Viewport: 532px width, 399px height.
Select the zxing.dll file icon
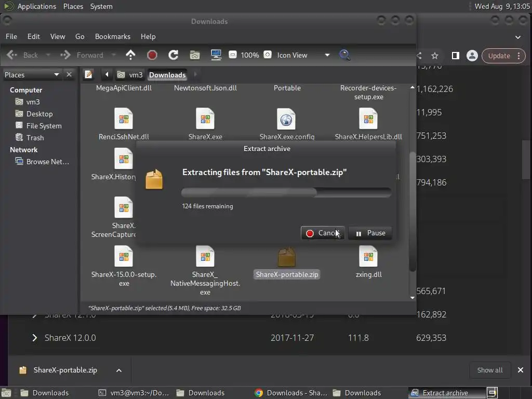point(368,256)
